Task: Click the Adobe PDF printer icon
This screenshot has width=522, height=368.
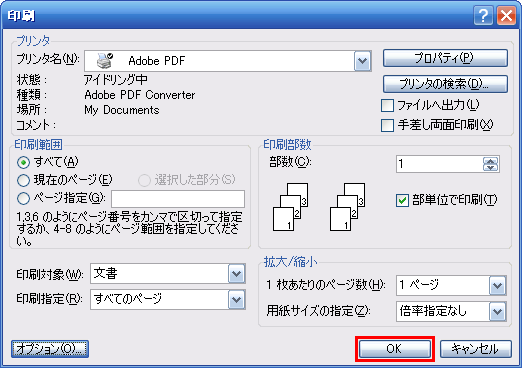Action: 105,60
